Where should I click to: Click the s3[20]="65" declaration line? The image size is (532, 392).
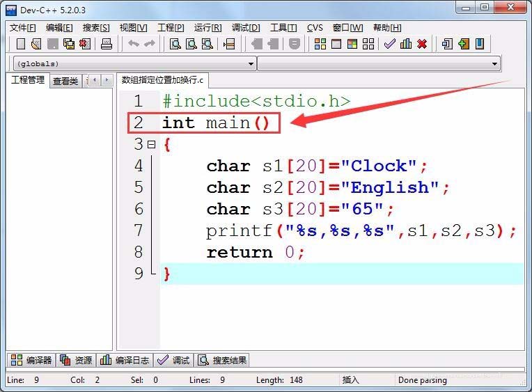tap(300, 209)
